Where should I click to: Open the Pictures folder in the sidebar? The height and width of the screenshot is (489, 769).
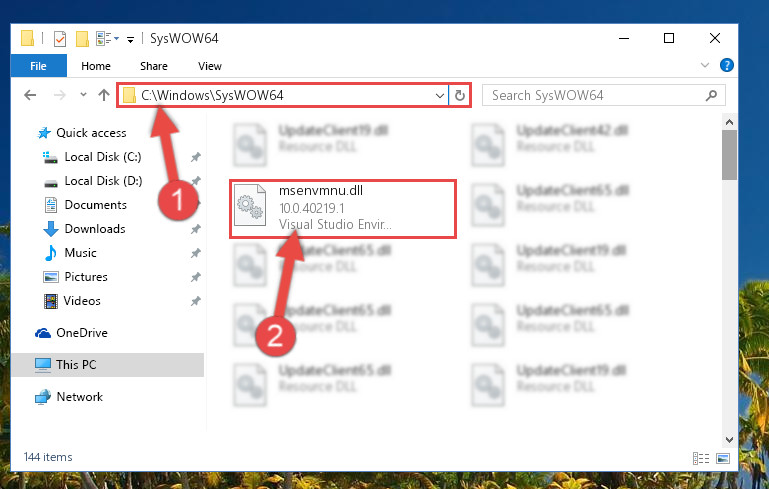click(86, 277)
